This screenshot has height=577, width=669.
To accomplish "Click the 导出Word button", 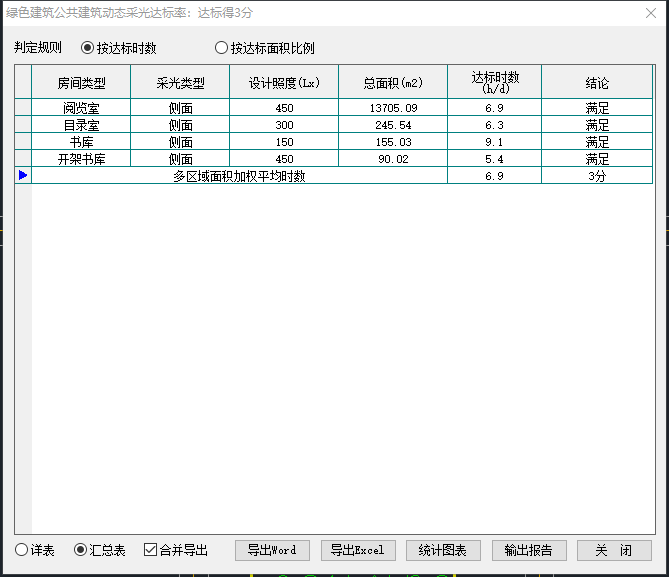I will (x=272, y=550).
